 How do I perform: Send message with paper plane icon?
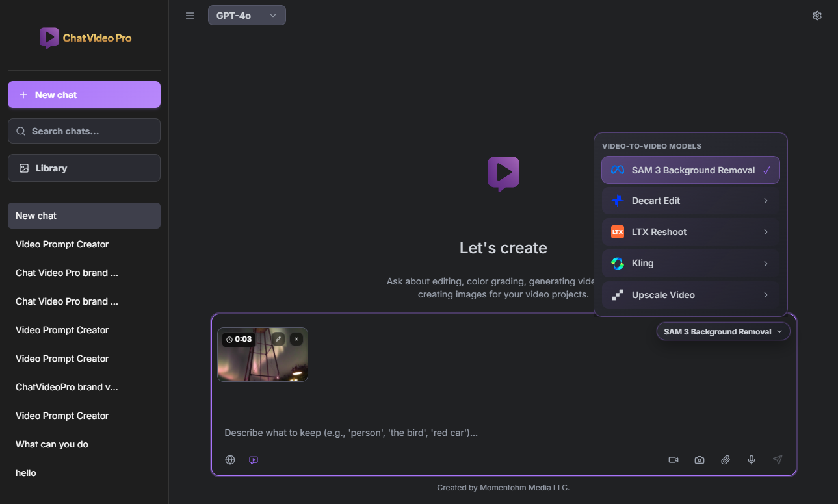pos(778,460)
